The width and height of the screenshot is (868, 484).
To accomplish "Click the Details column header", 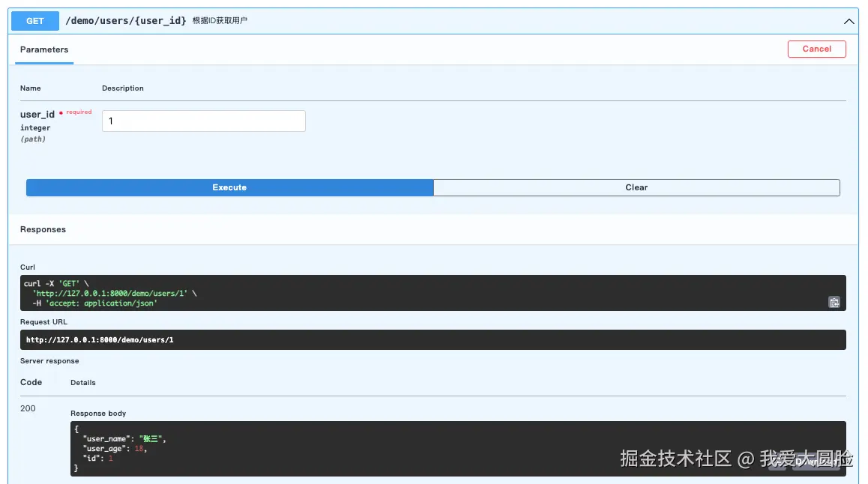I will tap(83, 383).
